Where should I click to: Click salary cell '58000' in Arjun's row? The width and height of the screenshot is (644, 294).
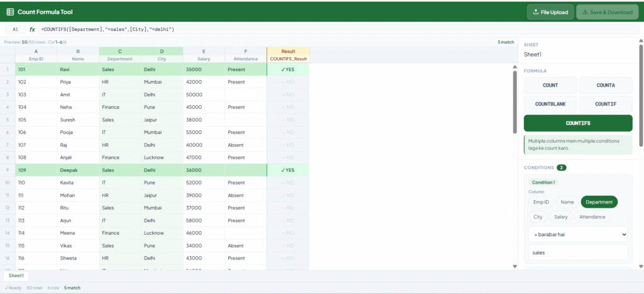[x=204, y=220]
